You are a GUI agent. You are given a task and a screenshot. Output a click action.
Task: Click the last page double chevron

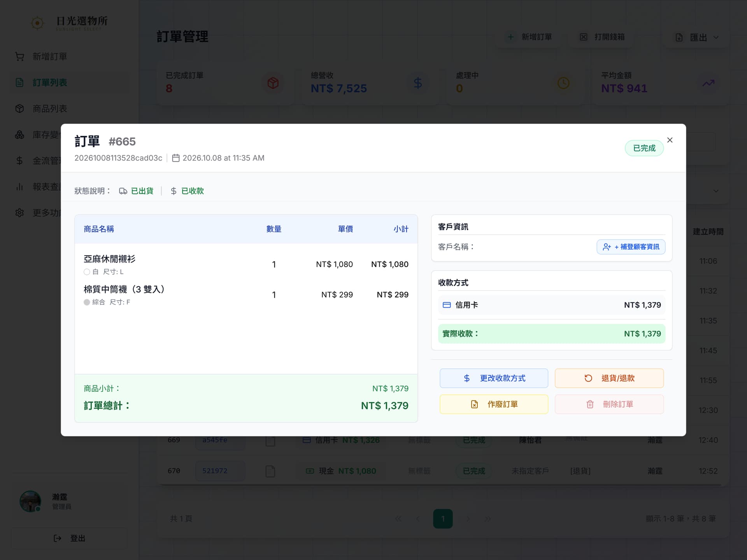click(x=487, y=518)
